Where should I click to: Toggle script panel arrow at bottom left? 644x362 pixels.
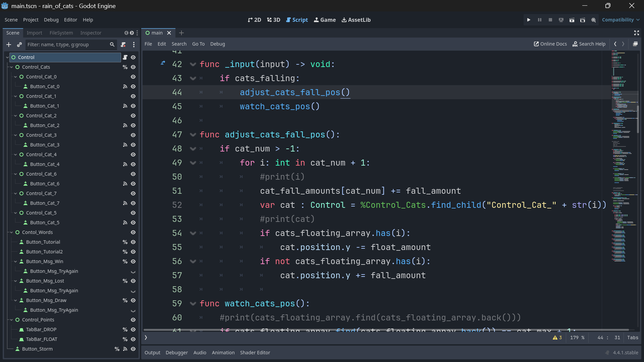[x=146, y=338]
